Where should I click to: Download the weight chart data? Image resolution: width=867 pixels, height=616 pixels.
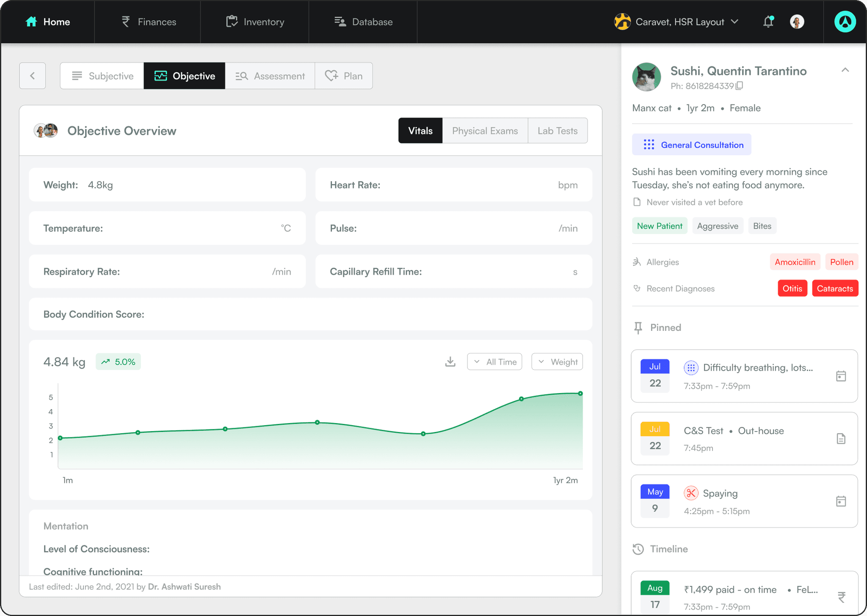click(450, 362)
